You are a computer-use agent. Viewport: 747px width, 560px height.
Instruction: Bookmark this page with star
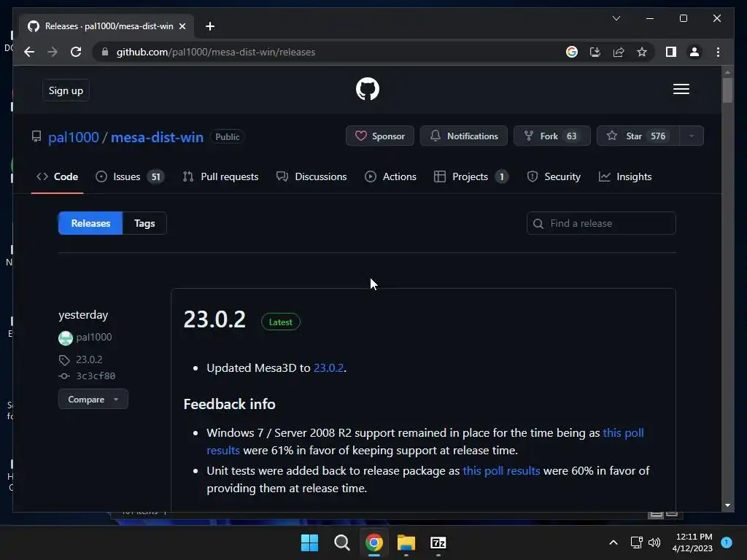(x=642, y=52)
